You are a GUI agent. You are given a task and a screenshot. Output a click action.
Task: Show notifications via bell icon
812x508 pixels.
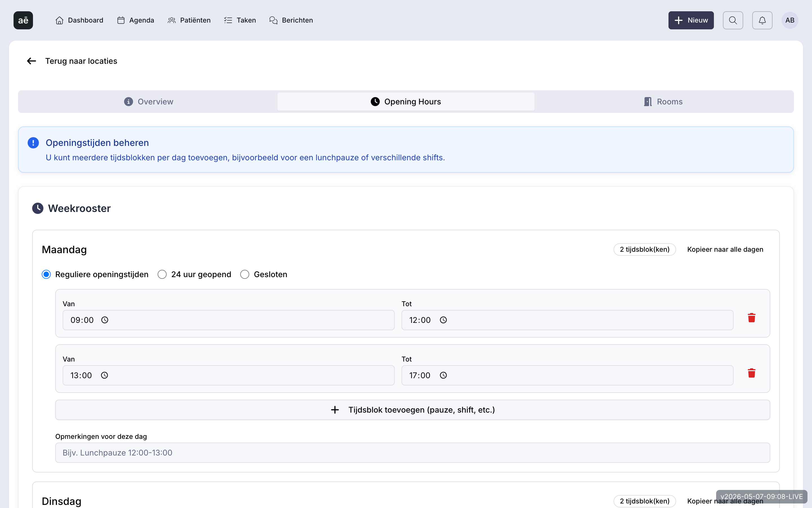tap(762, 20)
